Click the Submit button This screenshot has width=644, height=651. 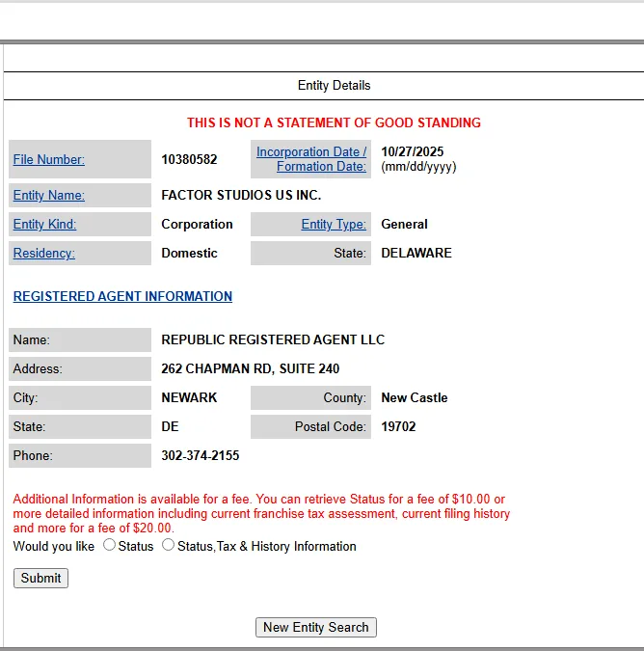click(40, 578)
